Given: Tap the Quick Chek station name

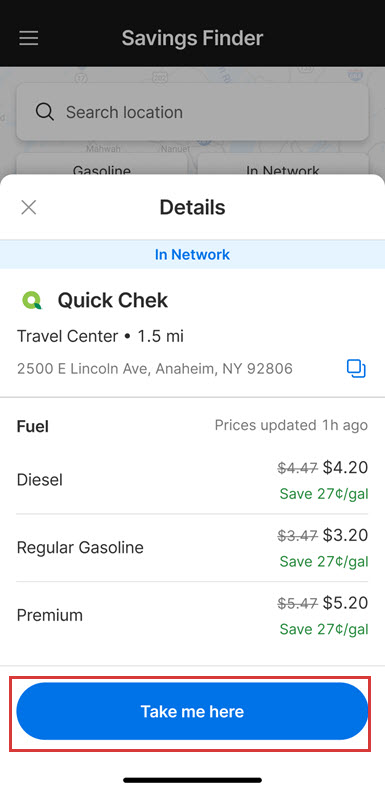Looking at the screenshot, I should coord(113,301).
